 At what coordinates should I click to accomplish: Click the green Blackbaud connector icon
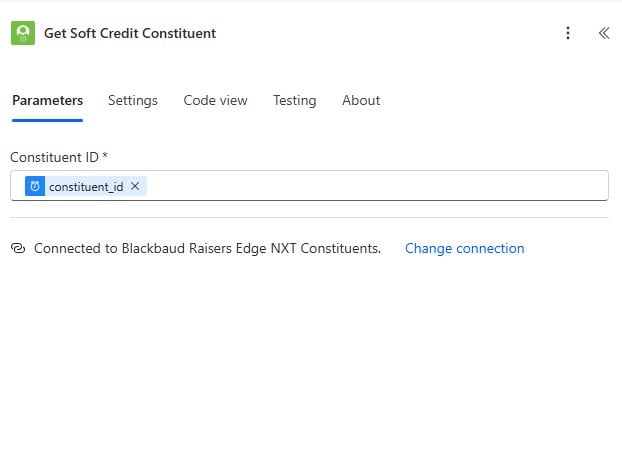pyautogui.click(x=23, y=33)
